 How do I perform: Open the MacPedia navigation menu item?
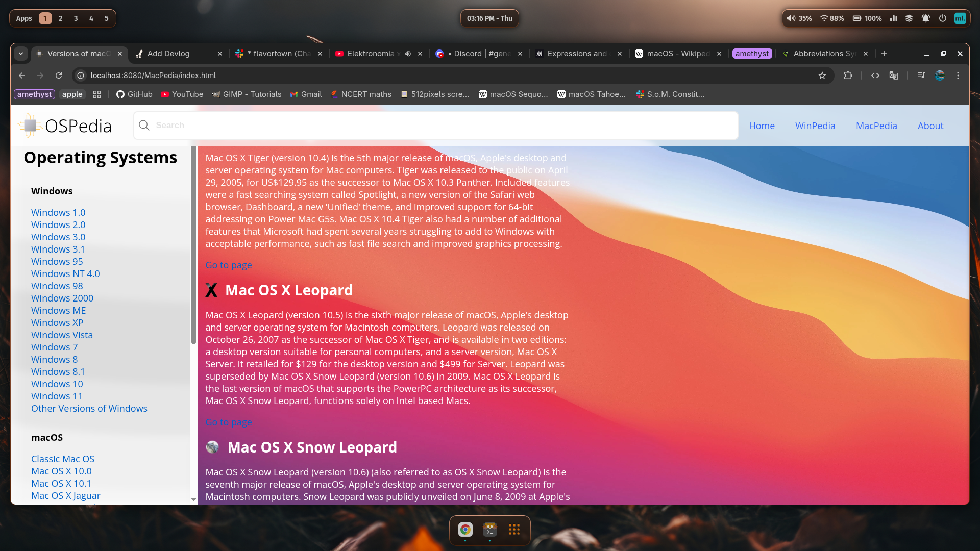(x=876, y=126)
